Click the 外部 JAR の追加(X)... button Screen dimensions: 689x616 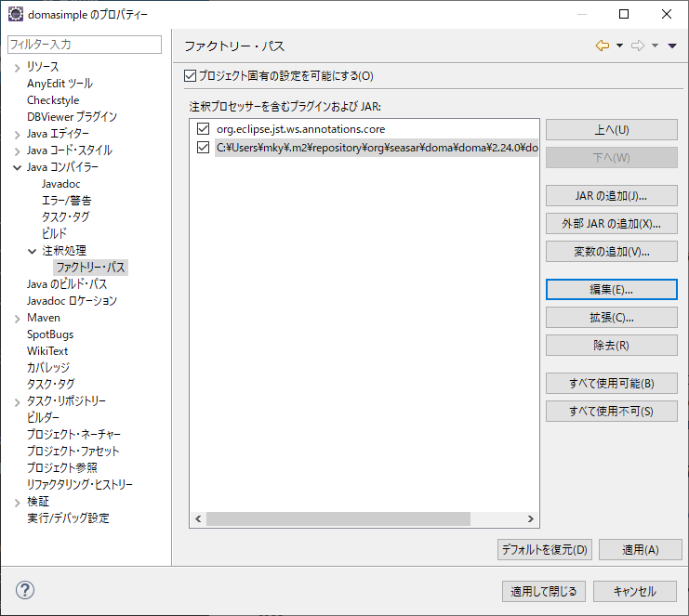coord(611,224)
